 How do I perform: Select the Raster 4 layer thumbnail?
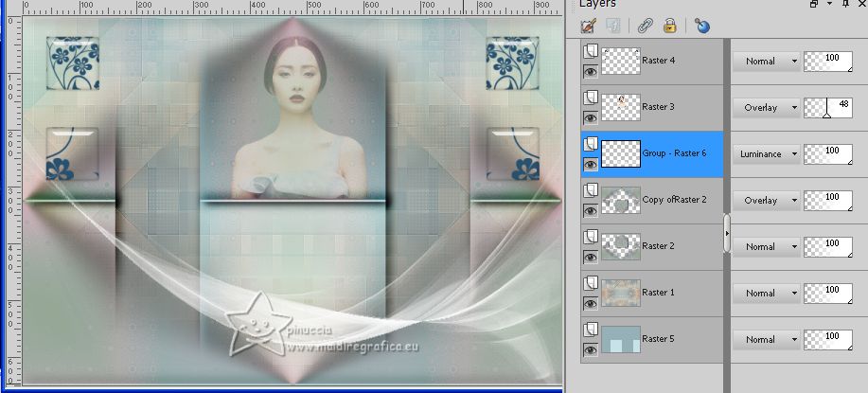click(x=621, y=61)
